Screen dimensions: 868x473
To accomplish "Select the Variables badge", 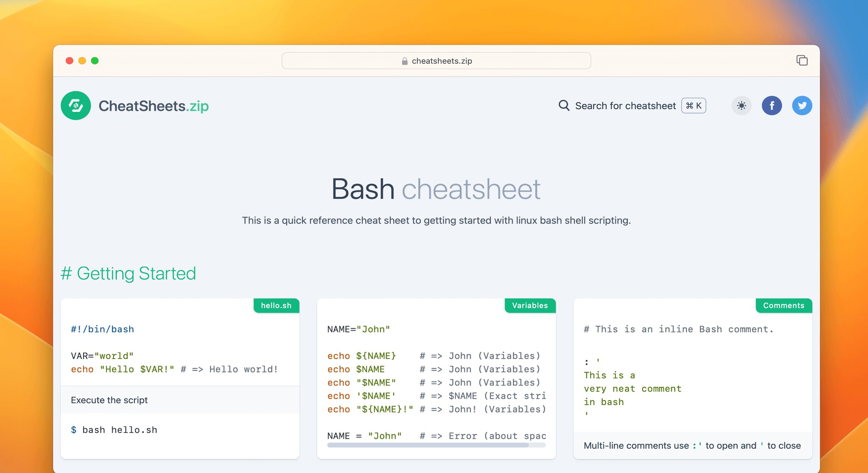I will [x=530, y=305].
